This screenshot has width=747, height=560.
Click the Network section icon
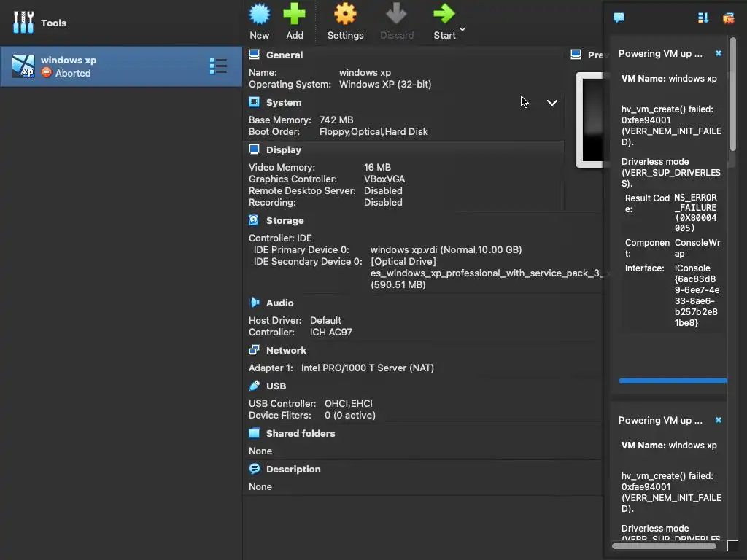[x=255, y=350]
